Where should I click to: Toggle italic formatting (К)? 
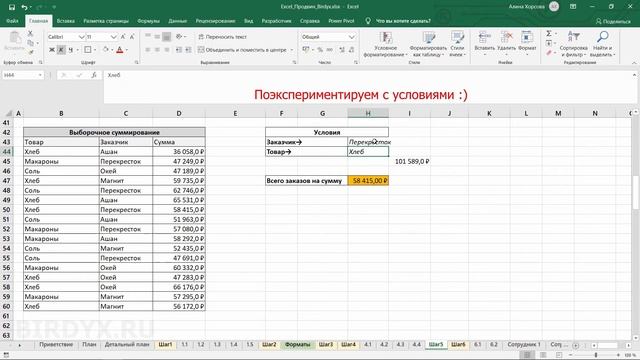[x=61, y=50]
